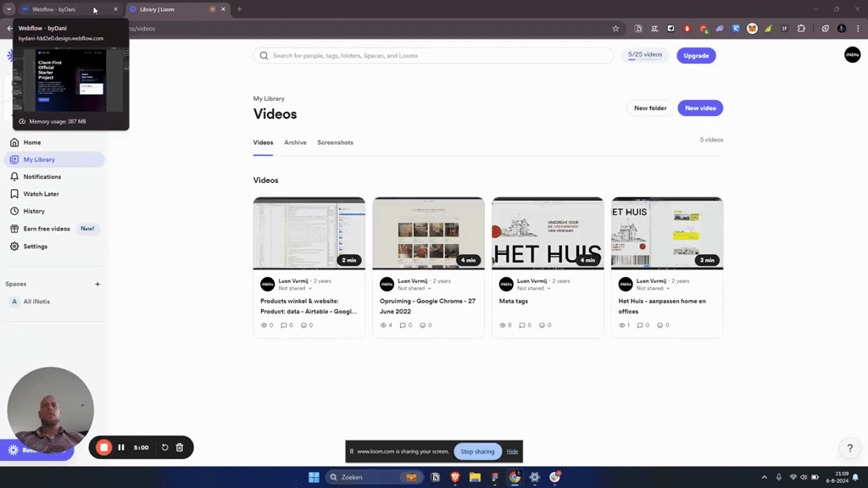This screenshot has height=488, width=868.
Task: Switch to the Archive tab
Action: 295,142
